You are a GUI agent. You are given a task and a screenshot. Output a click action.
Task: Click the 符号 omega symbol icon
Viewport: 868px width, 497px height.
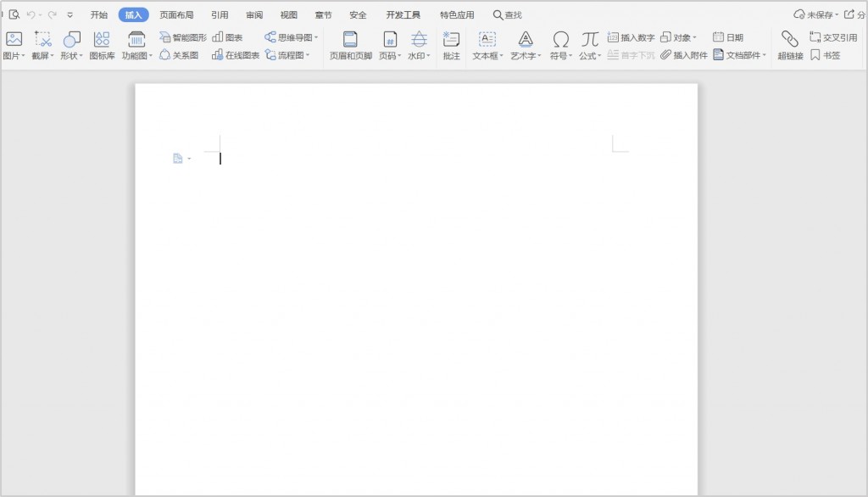tap(561, 39)
